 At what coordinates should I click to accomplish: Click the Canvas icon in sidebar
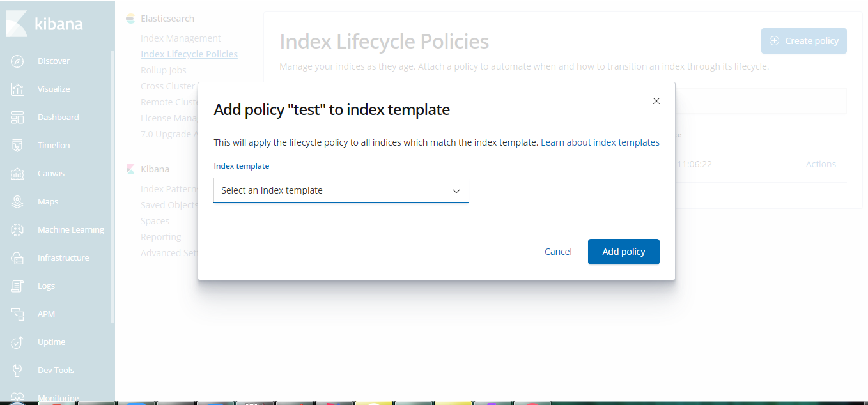[x=17, y=174]
